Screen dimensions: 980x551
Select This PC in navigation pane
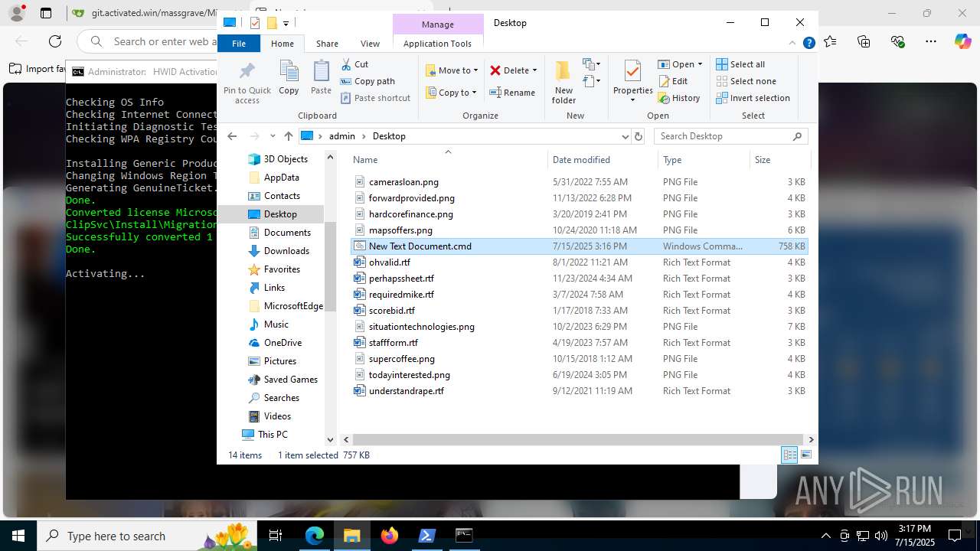pyautogui.click(x=273, y=435)
